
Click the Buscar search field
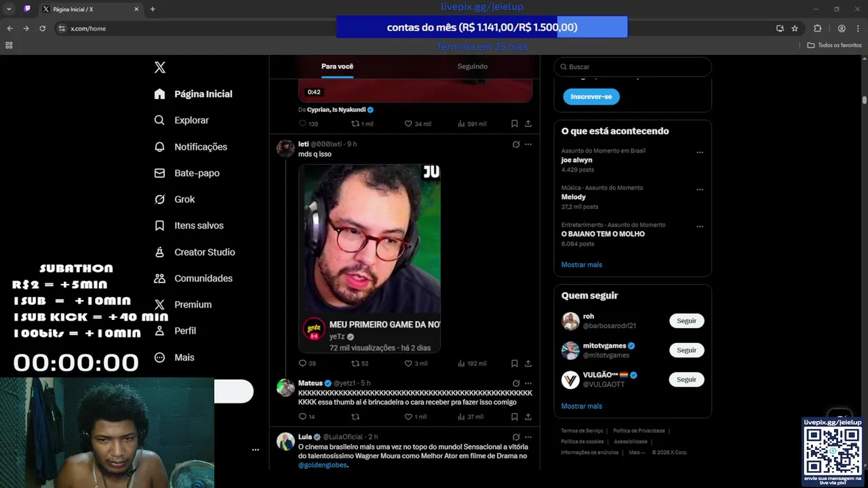[633, 66]
